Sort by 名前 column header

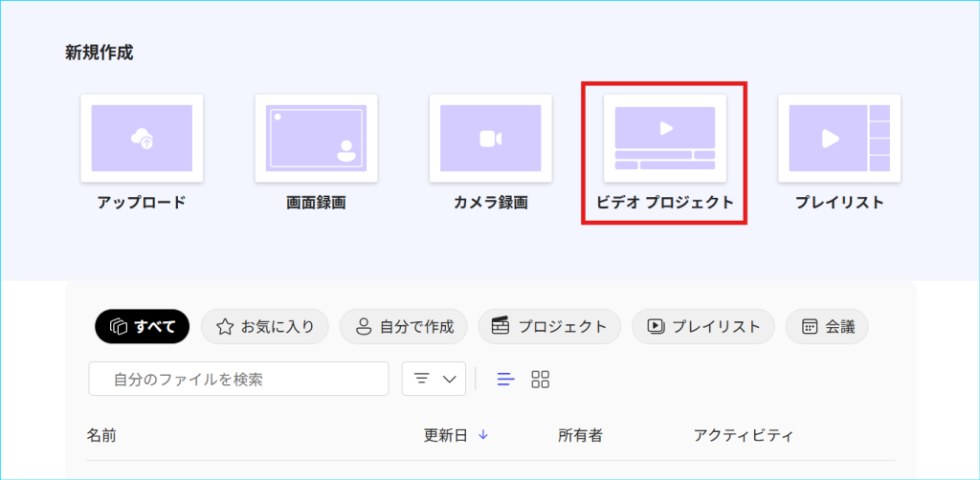(101, 436)
